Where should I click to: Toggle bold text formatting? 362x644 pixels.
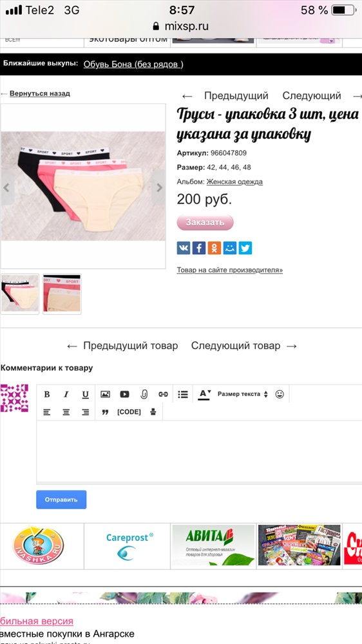pyautogui.click(x=47, y=394)
